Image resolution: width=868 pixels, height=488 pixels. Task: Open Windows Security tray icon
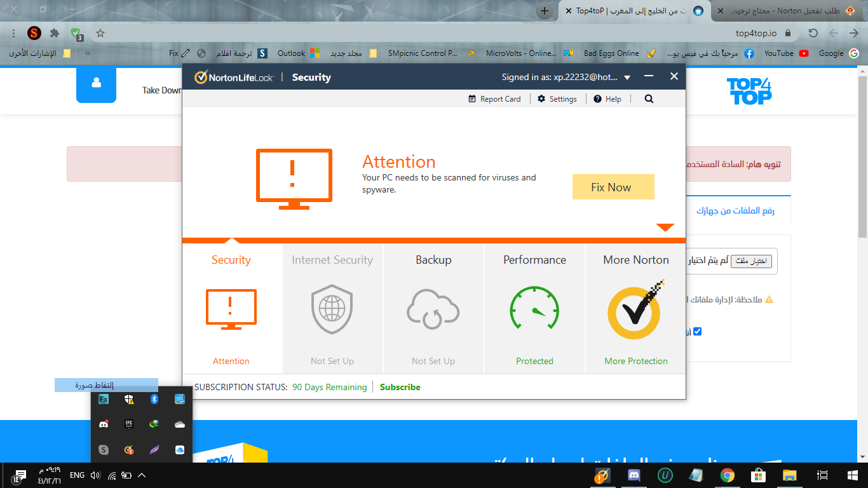point(129,399)
